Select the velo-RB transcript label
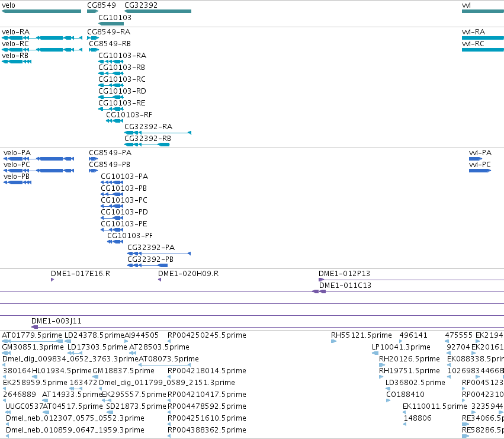The height and width of the screenshot is (439, 504). pyautogui.click(x=15, y=56)
